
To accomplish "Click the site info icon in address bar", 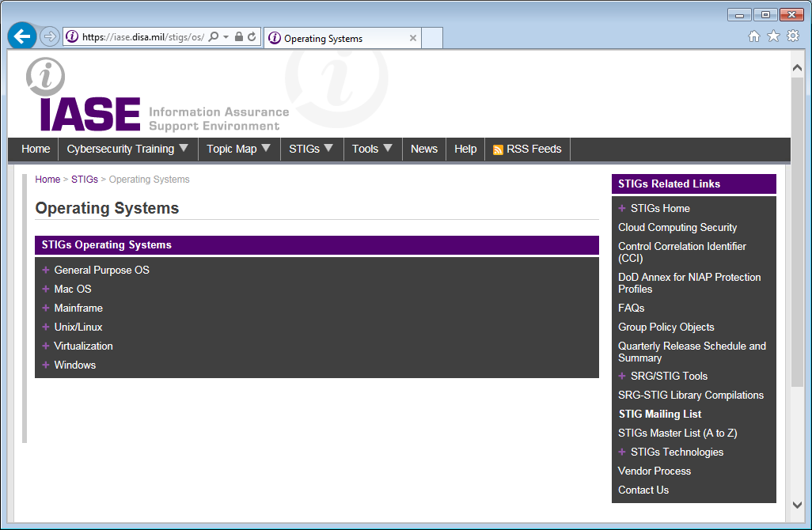I will click(72, 36).
